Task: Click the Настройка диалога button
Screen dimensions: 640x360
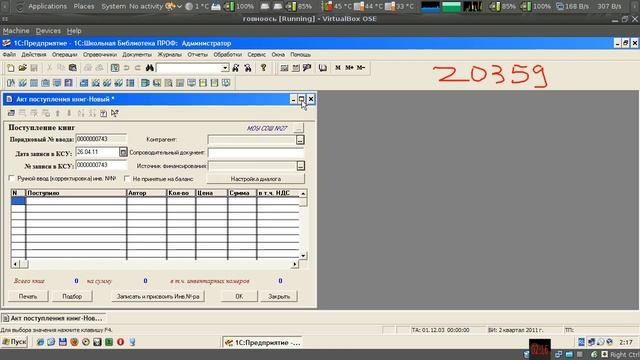Action: pyautogui.click(x=256, y=179)
